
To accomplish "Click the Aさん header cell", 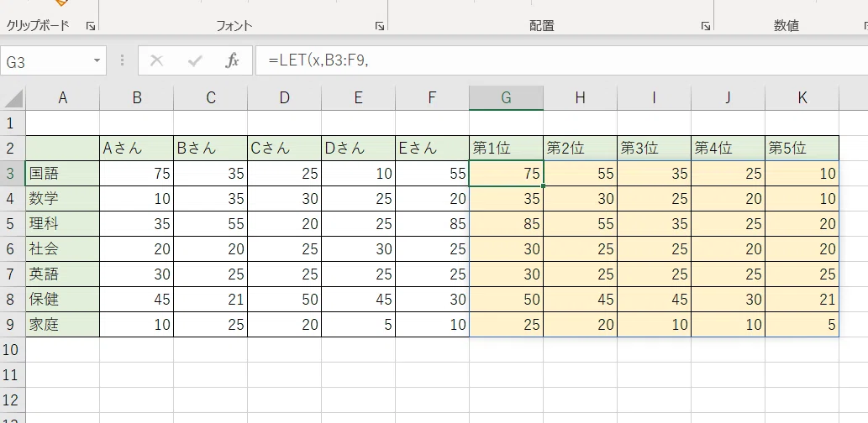I will click(137, 149).
